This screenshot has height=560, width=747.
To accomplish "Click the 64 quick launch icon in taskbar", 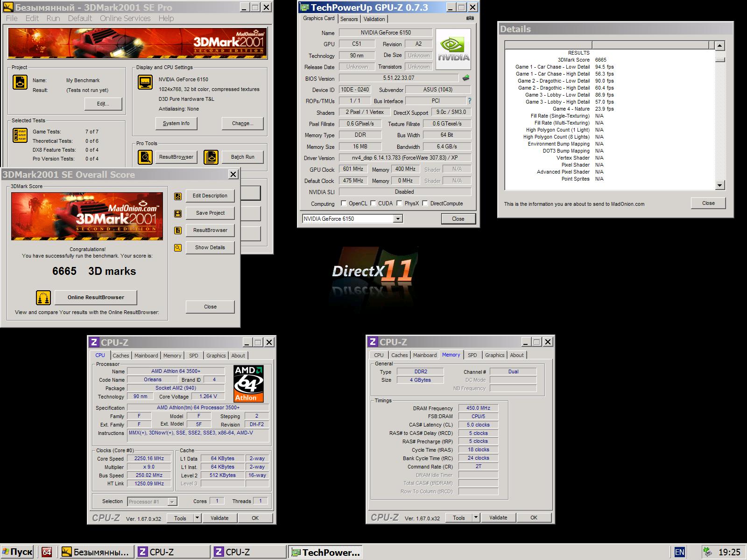I will click(x=47, y=552).
